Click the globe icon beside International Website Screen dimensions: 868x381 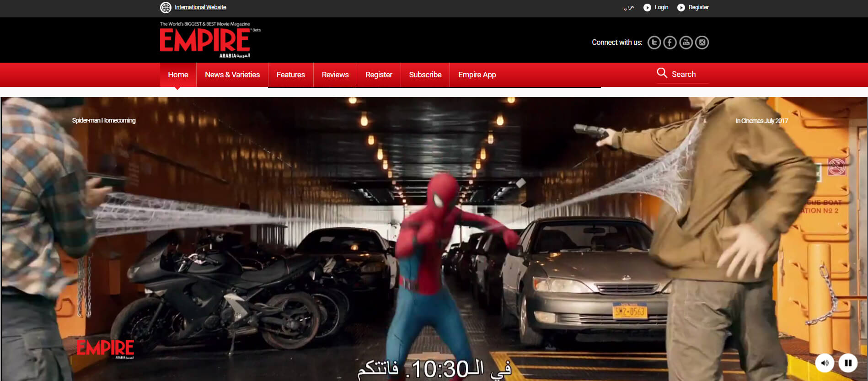(166, 7)
